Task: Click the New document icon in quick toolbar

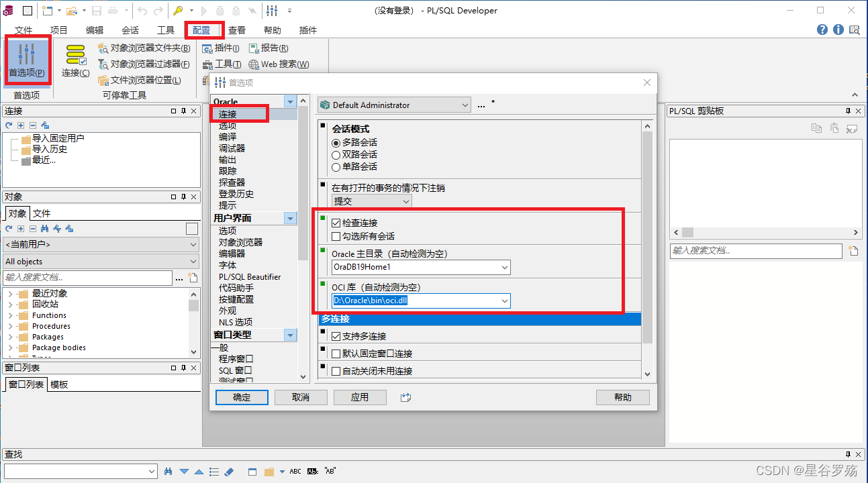Action: tap(47, 11)
